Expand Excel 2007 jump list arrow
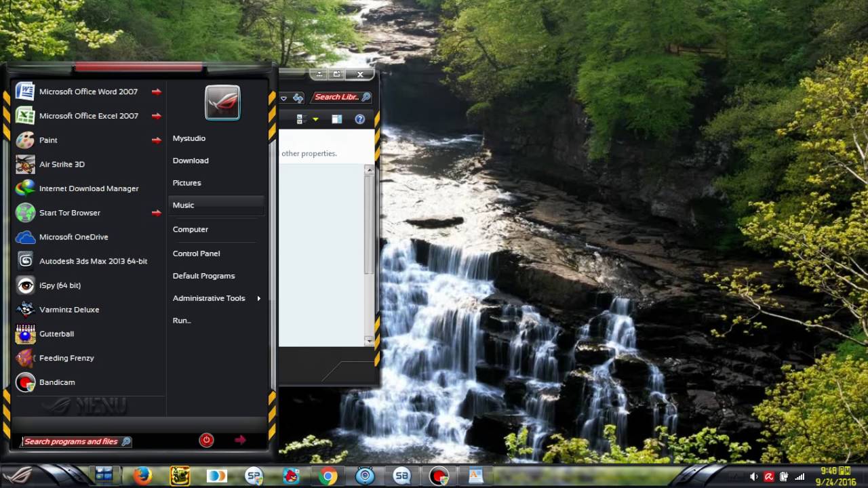 coord(157,116)
